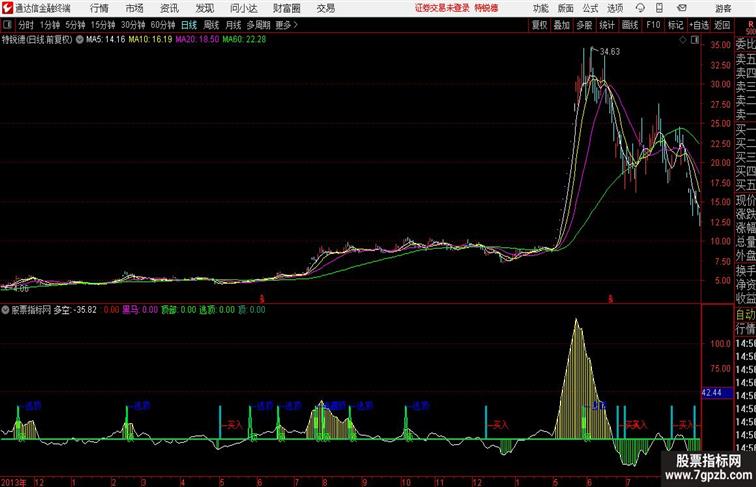Select the 日线 daily period tab
756x487 pixels.
pyautogui.click(x=189, y=25)
